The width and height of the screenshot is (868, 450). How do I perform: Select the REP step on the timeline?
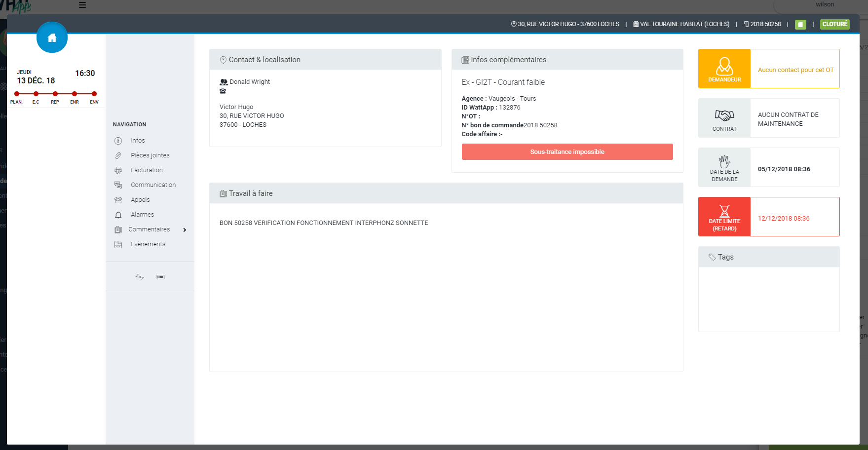(55, 94)
